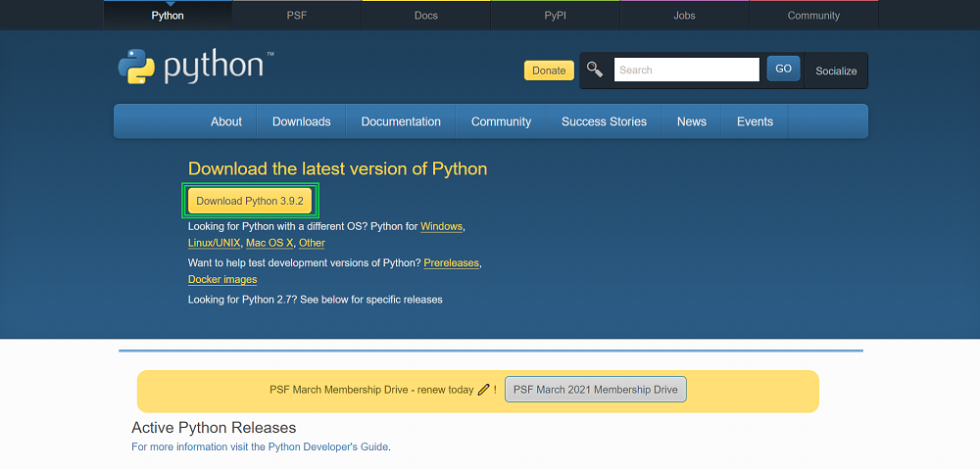980x469 pixels.
Task: Select the PyPI top tab
Action: click(x=555, y=16)
